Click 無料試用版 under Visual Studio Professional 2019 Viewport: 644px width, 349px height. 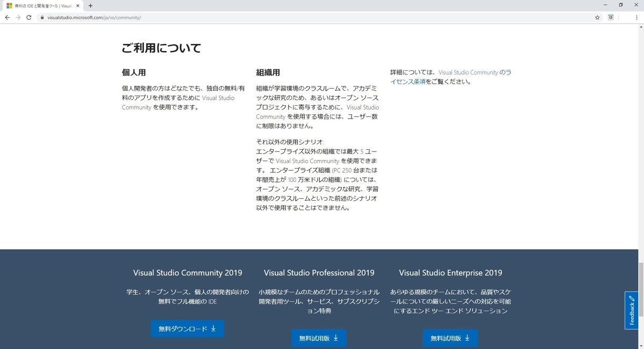click(x=319, y=338)
